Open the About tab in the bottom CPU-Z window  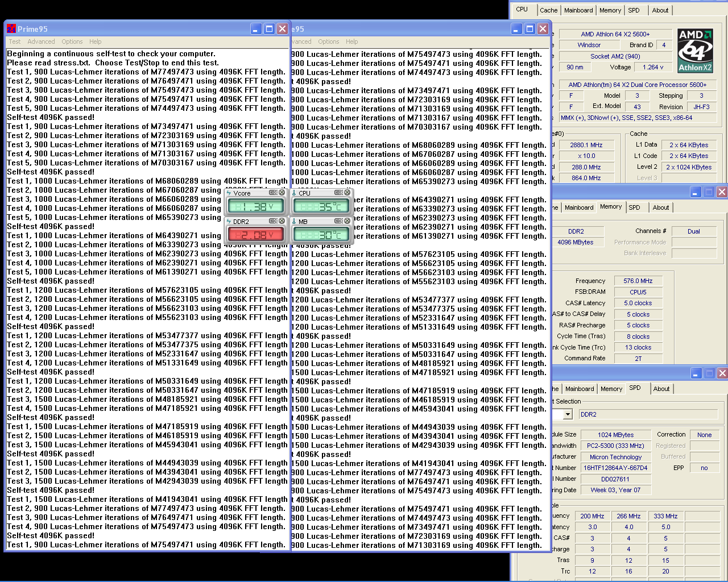click(661, 389)
